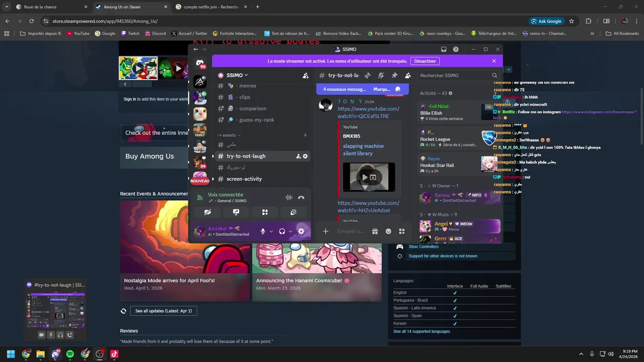Screen dimensions: 644x362
Task: Open emoji picker in Discord message bar
Action: pyautogui.click(x=388, y=231)
